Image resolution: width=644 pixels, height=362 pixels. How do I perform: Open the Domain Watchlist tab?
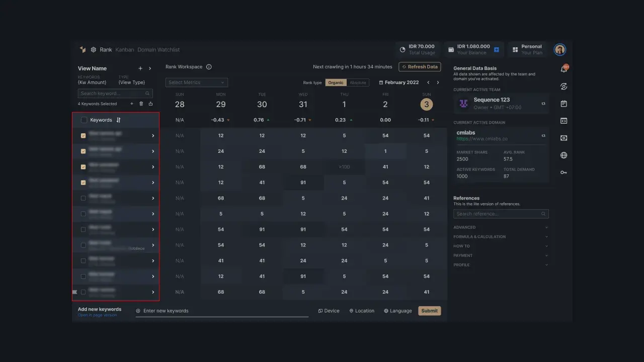[158, 50]
